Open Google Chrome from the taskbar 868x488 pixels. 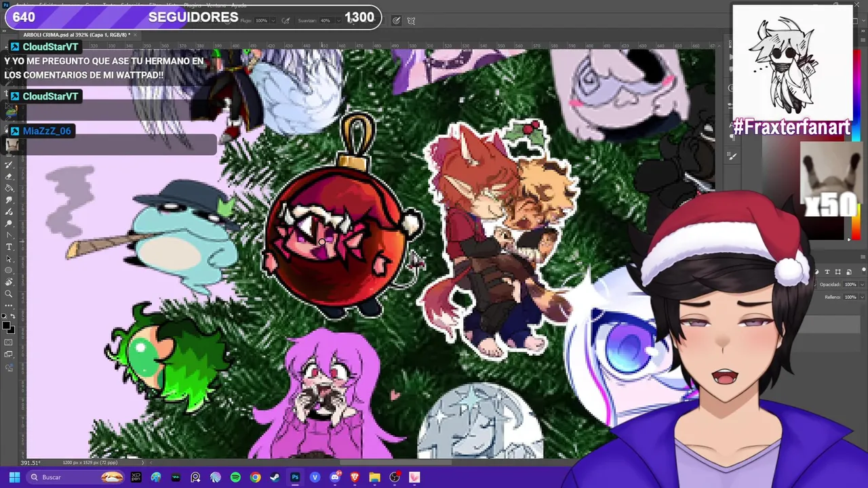point(255,477)
